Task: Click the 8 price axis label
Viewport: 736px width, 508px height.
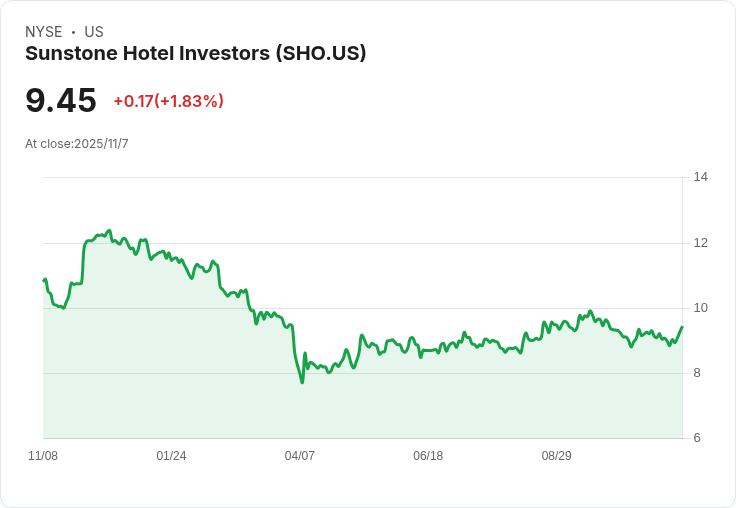Action: [x=697, y=373]
